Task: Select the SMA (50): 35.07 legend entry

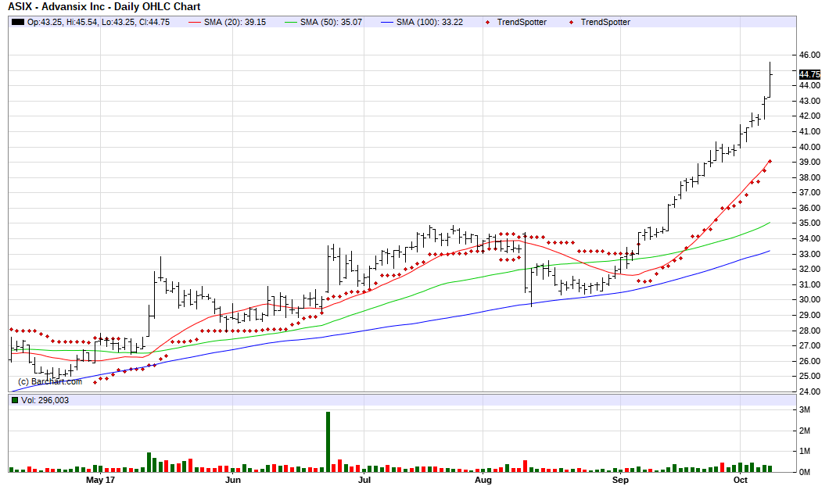Action: [324, 22]
